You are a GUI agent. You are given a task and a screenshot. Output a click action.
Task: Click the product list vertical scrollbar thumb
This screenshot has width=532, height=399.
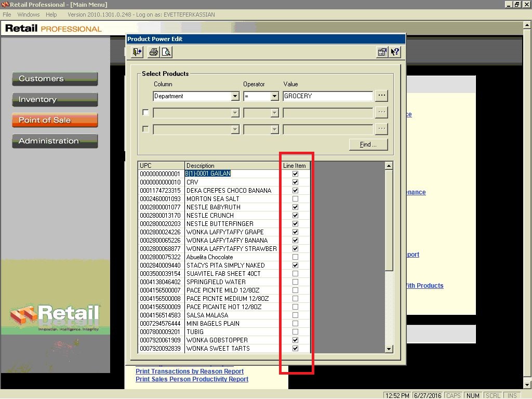coord(389,218)
